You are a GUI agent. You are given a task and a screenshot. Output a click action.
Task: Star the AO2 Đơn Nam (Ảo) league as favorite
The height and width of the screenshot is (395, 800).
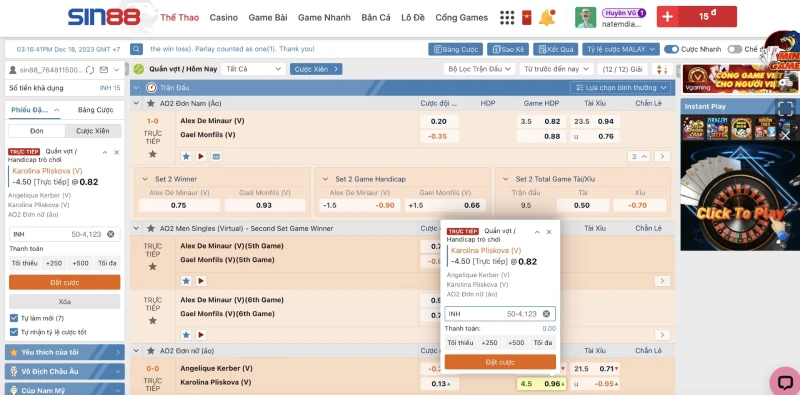click(151, 103)
